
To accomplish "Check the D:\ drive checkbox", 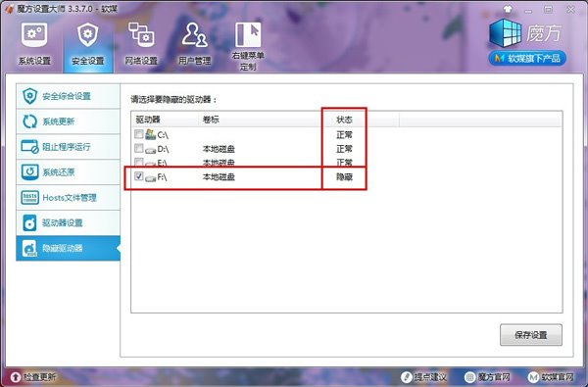I will click(139, 149).
